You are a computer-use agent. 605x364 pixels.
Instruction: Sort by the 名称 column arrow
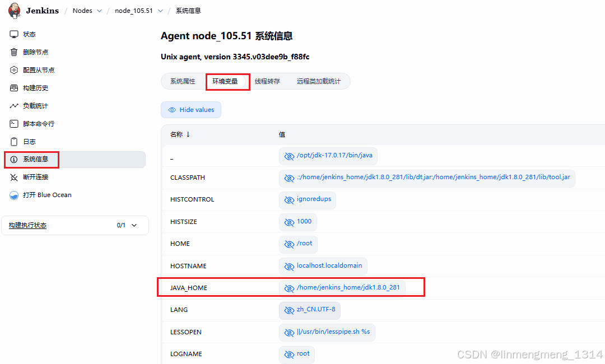tap(188, 134)
